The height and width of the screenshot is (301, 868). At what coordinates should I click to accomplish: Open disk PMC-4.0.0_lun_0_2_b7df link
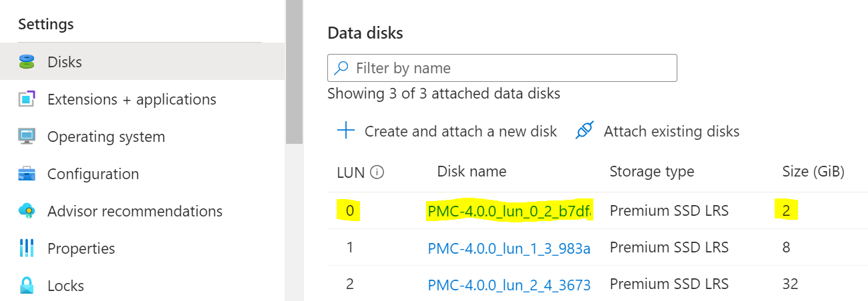pyautogui.click(x=509, y=211)
